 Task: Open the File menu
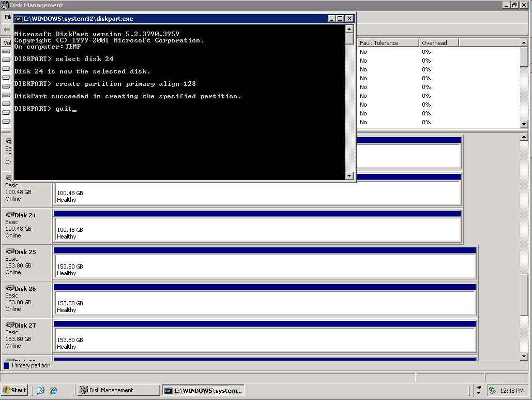pyautogui.click(x=8, y=17)
